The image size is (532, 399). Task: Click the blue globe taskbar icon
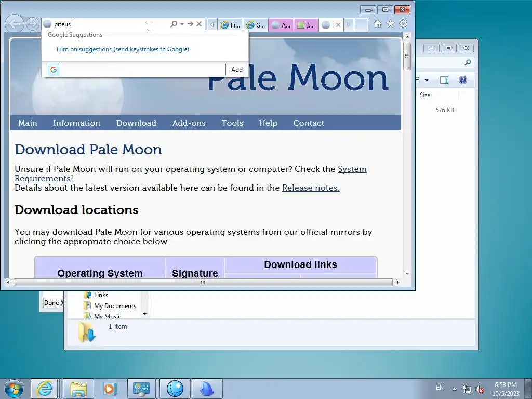(x=175, y=389)
